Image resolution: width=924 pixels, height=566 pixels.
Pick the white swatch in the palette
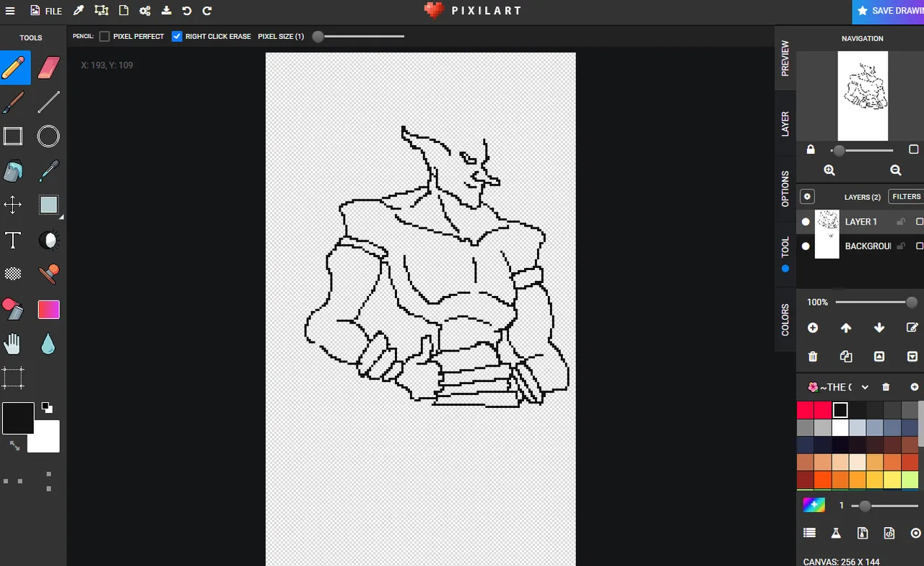click(840, 427)
